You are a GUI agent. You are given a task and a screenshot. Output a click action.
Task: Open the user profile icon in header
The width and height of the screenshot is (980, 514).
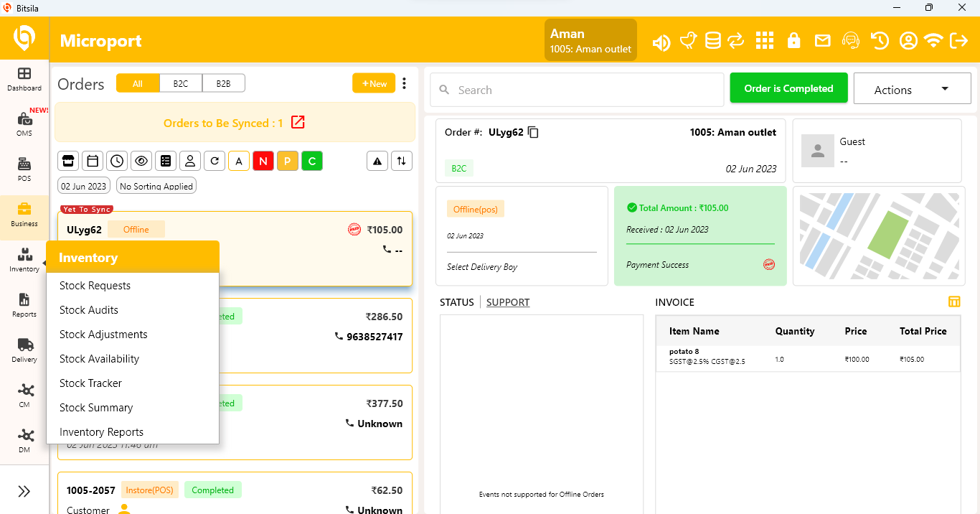point(908,40)
